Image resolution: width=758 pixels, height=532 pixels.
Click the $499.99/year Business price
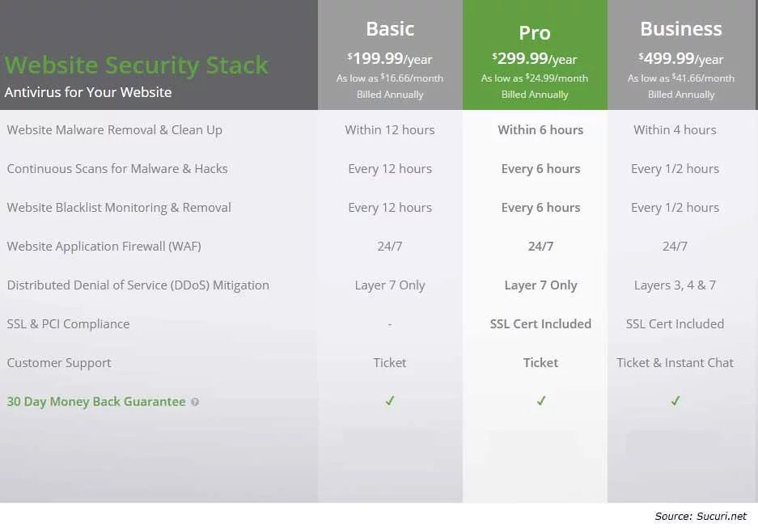click(681, 59)
